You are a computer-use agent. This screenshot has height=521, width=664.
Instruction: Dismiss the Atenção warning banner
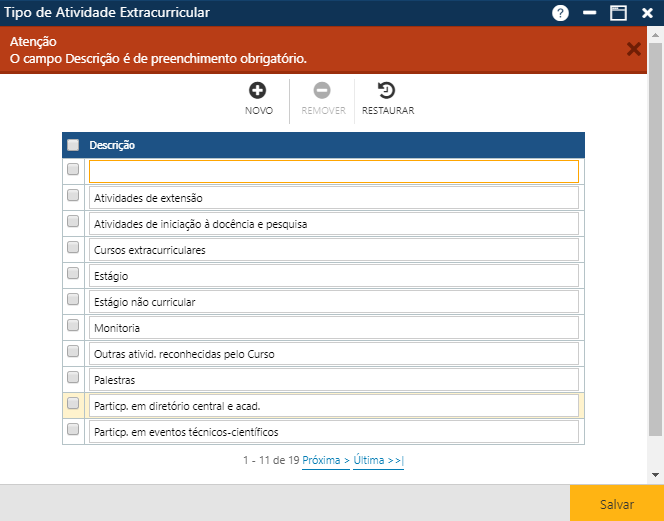633,49
